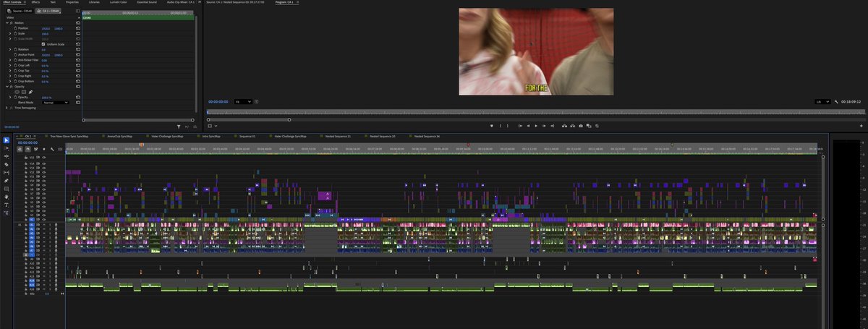Go to In point in Program monitor

click(520, 126)
